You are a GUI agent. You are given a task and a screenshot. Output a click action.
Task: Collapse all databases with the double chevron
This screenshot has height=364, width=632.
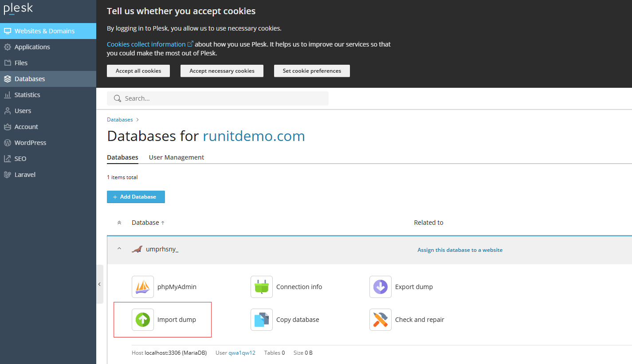click(119, 223)
